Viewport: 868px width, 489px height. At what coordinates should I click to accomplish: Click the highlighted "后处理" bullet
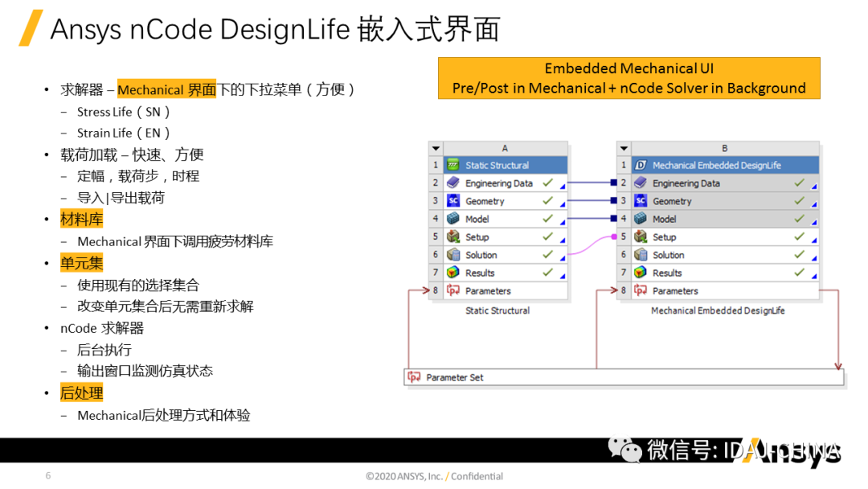(x=81, y=393)
